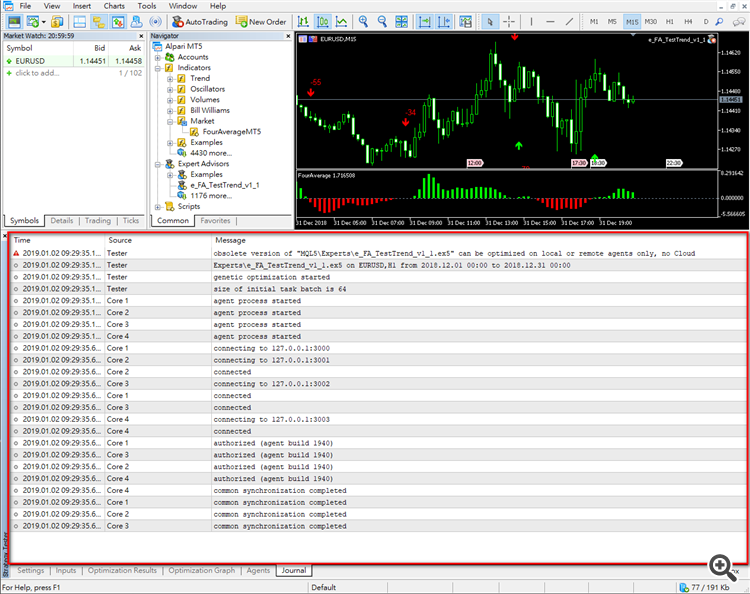Click the 'click to add...' symbol field
The image size is (750, 594).
coord(38,73)
